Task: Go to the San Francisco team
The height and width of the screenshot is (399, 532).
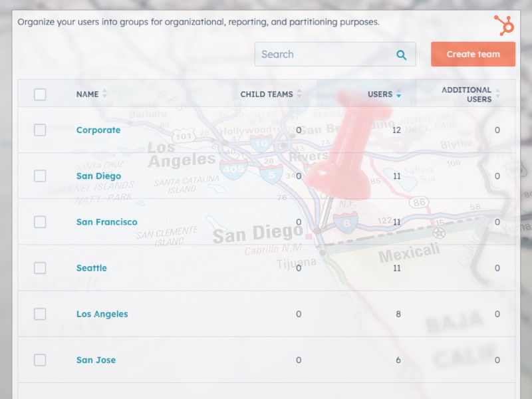Action: pyautogui.click(x=106, y=222)
